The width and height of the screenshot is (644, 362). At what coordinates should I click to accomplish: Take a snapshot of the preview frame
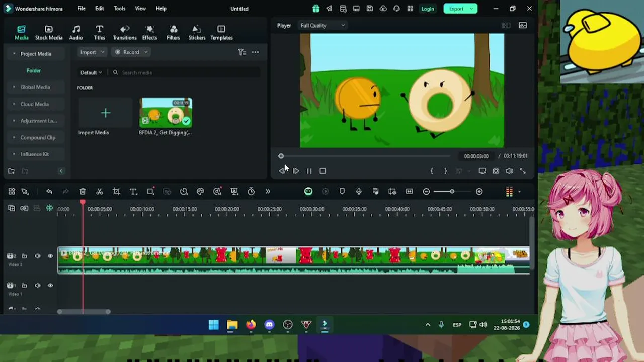coord(496,171)
